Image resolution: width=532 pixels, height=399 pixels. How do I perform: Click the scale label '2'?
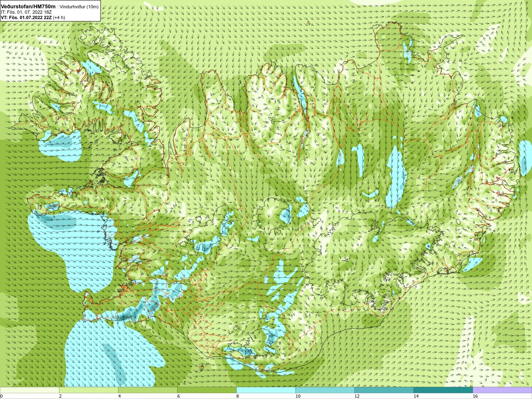[60, 396]
